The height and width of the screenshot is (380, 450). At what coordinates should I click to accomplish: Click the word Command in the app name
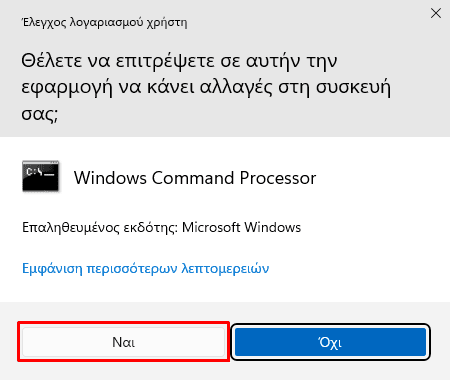click(193, 178)
